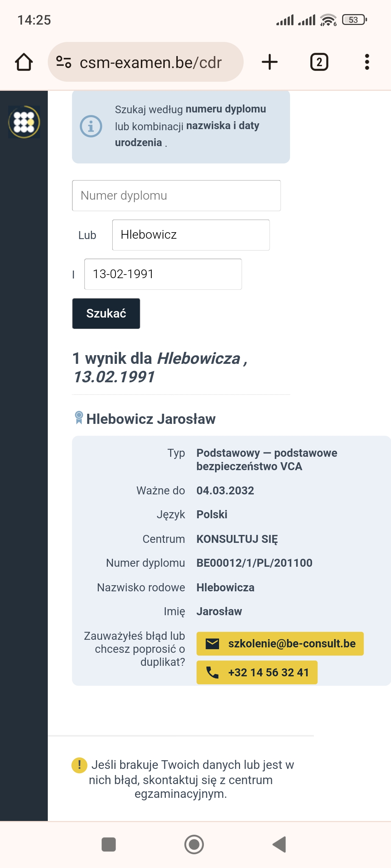Tap the yellow warning exclamation icon
The width and height of the screenshot is (391, 868).
pos(79,765)
